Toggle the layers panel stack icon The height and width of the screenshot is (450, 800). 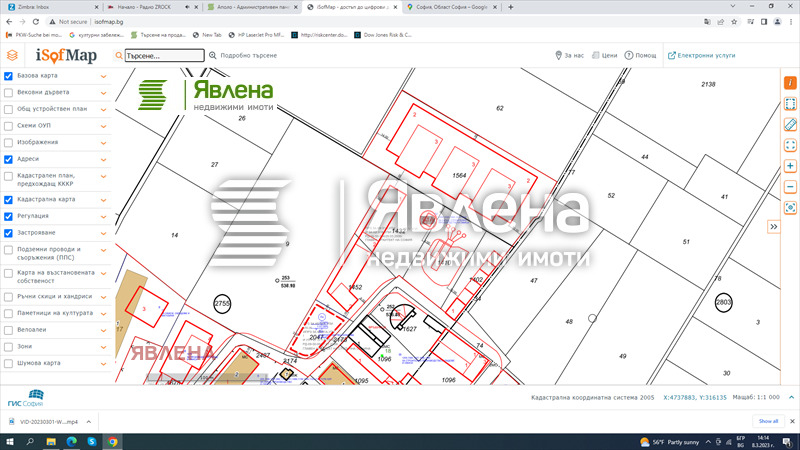(x=12, y=56)
